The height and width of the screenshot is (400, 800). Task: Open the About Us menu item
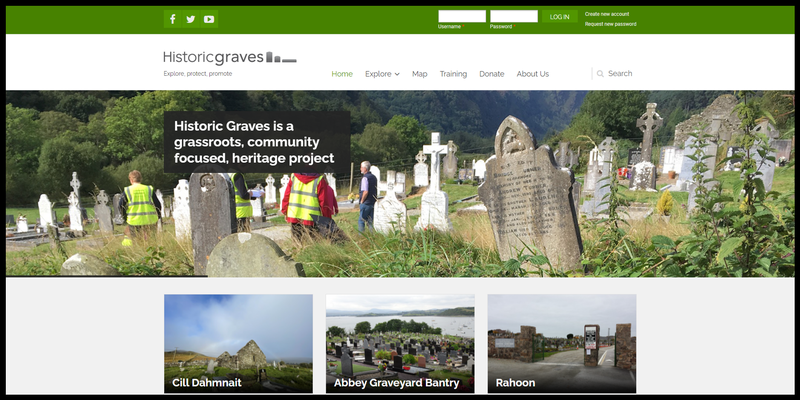[533, 74]
